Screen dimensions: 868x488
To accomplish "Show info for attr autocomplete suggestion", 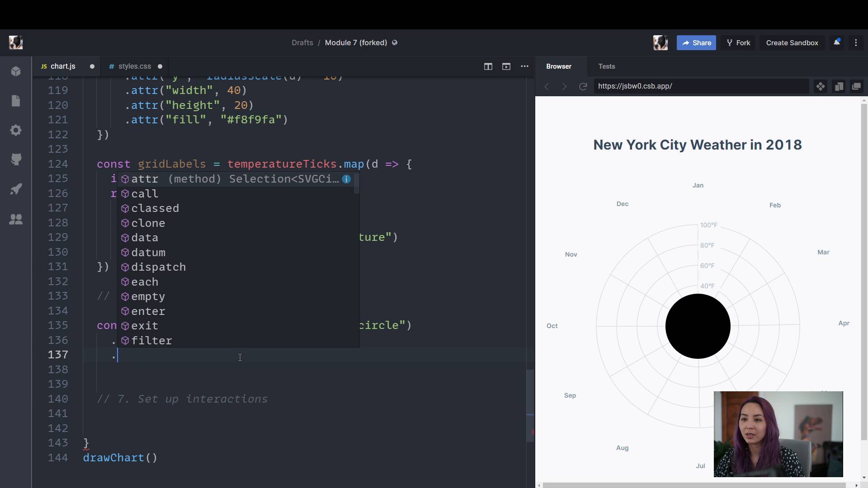I will (x=346, y=179).
